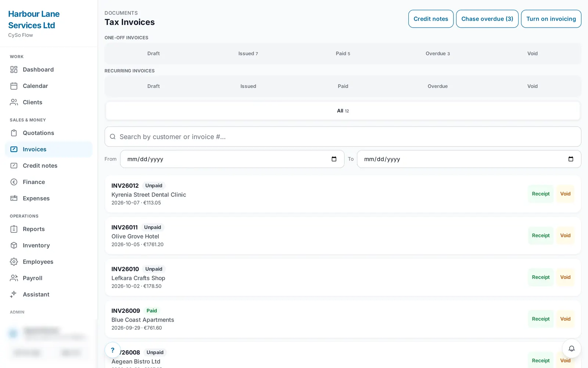Viewport: 588px width, 368px height.
Task: Open Lefkara Crafts Shop invoice row
Action: click(x=343, y=277)
